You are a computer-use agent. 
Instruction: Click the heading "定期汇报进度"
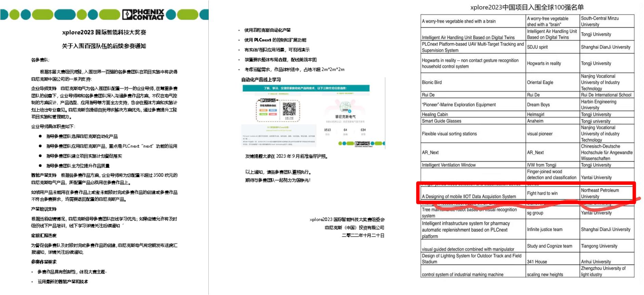click(44, 235)
